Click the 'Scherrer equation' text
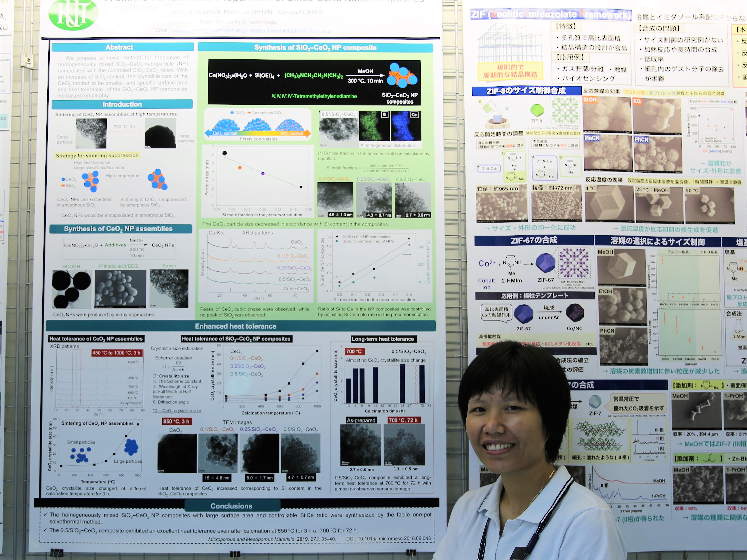Screen dimensions: 747x560 click(174, 358)
